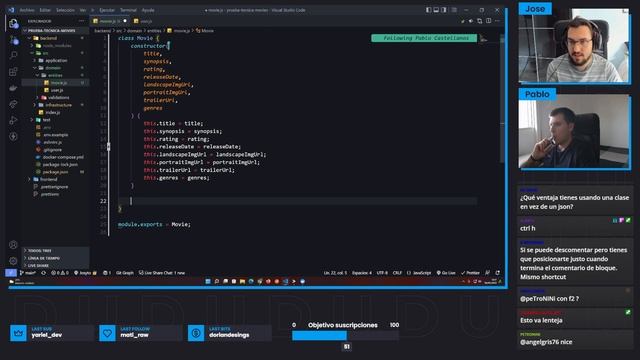Open the Ayuda menu
This screenshot has height=360, width=640.
click(148, 10)
